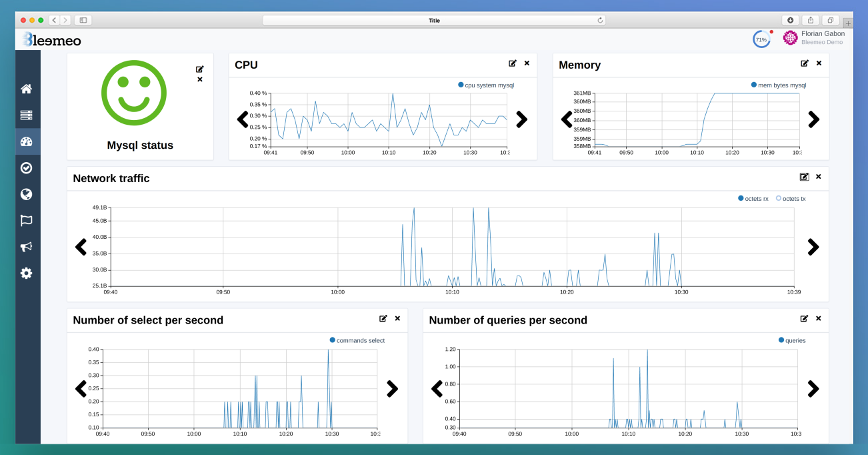Hide the 'cpu system mysql' series in CPU chart
Screen dimensions: 868x455
(485, 85)
